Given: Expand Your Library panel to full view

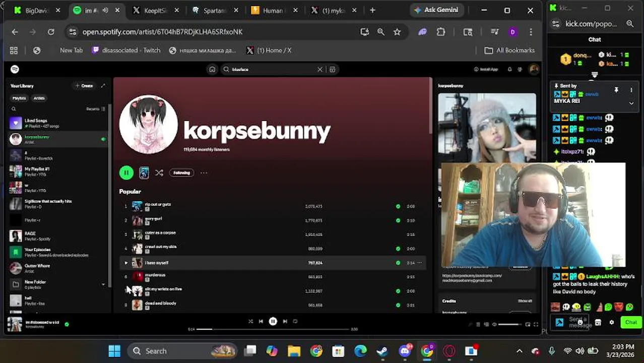Looking at the screenshot, I should pyautogui.click(x=103, y=86).
